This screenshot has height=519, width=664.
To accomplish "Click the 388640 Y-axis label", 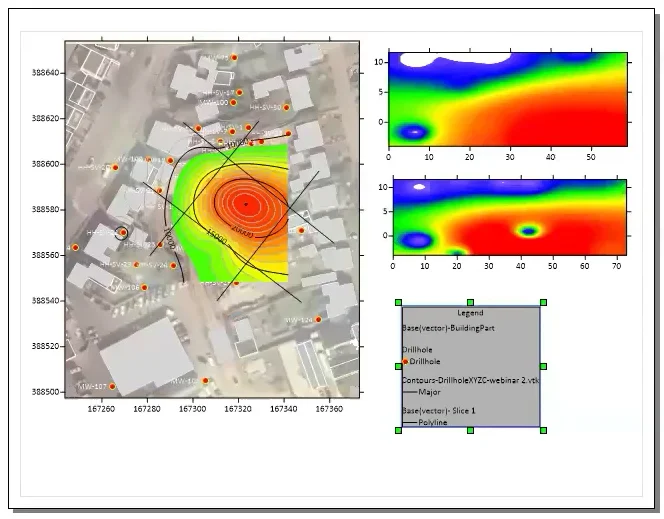I will coord(48,73).
